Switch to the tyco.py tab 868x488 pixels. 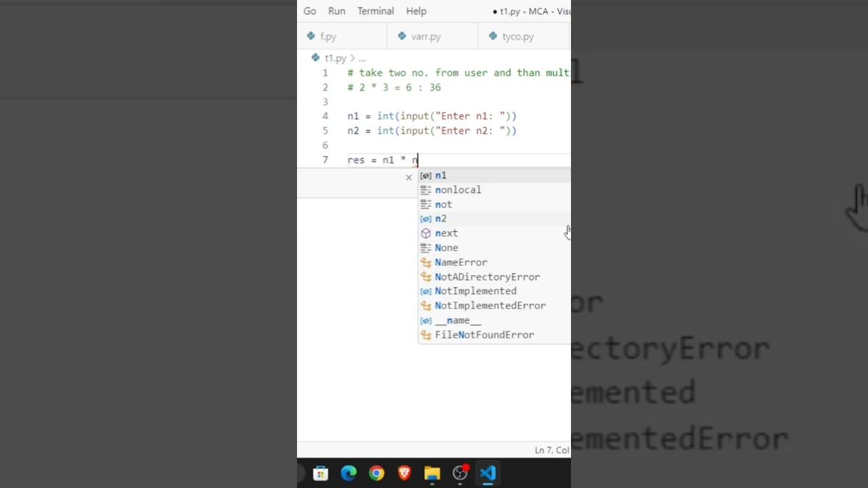tap(524, 37)
